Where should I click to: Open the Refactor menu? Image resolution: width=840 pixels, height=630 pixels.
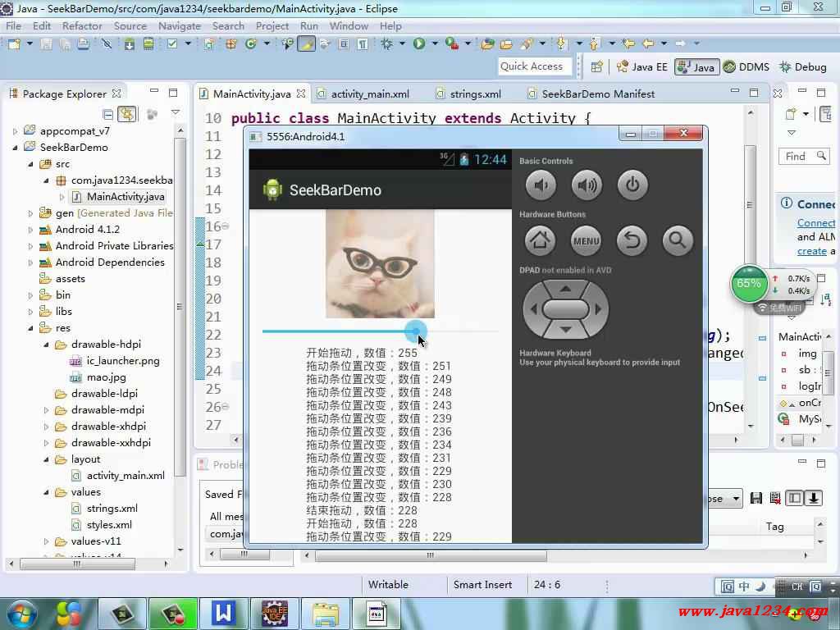(82, 25)
